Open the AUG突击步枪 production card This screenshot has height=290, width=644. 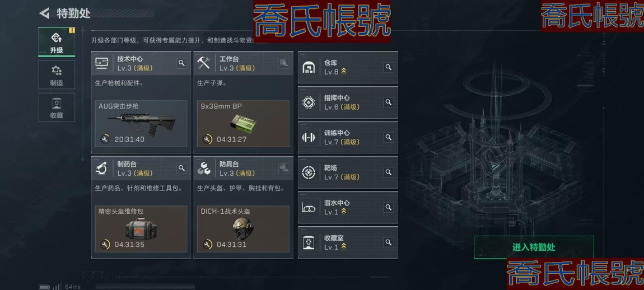141,124
